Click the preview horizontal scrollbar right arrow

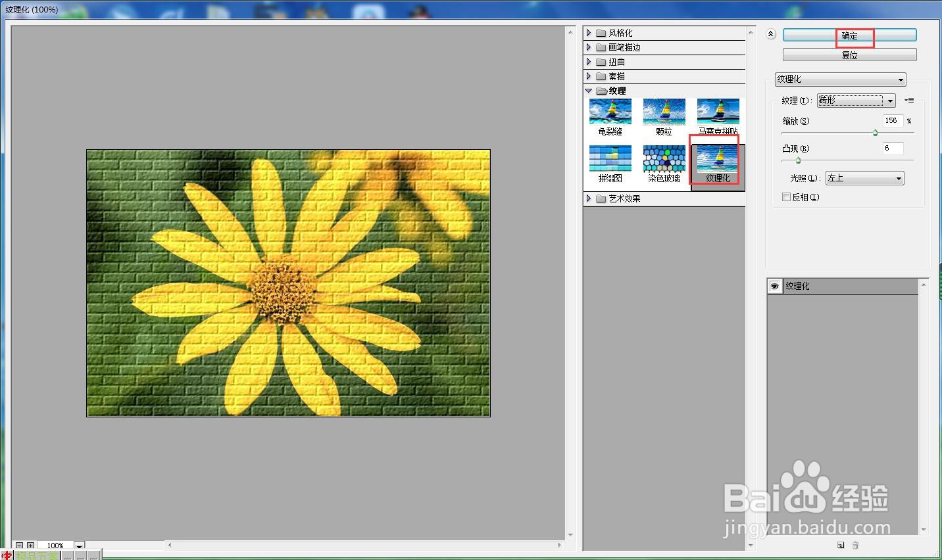coord(560,545)
